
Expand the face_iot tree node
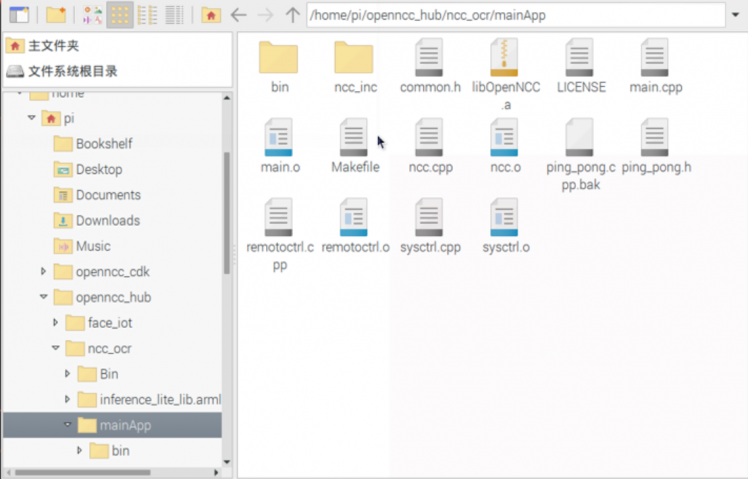point(55,322)
